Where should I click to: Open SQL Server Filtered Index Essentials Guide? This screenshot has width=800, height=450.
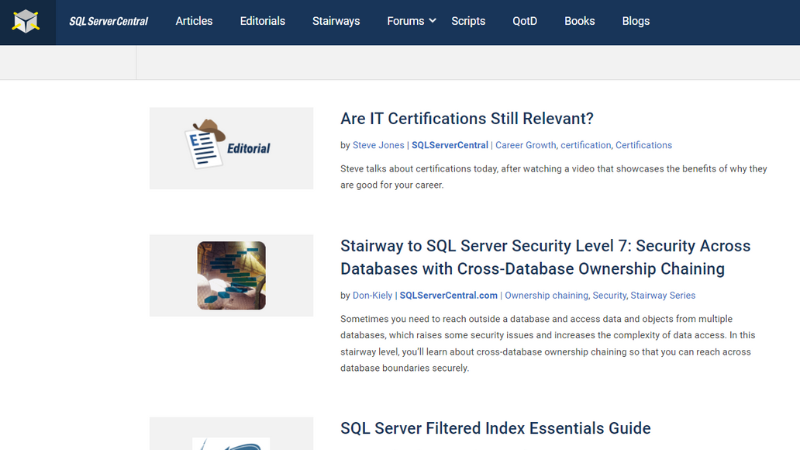pyautogui.click(x=495, y=428)
